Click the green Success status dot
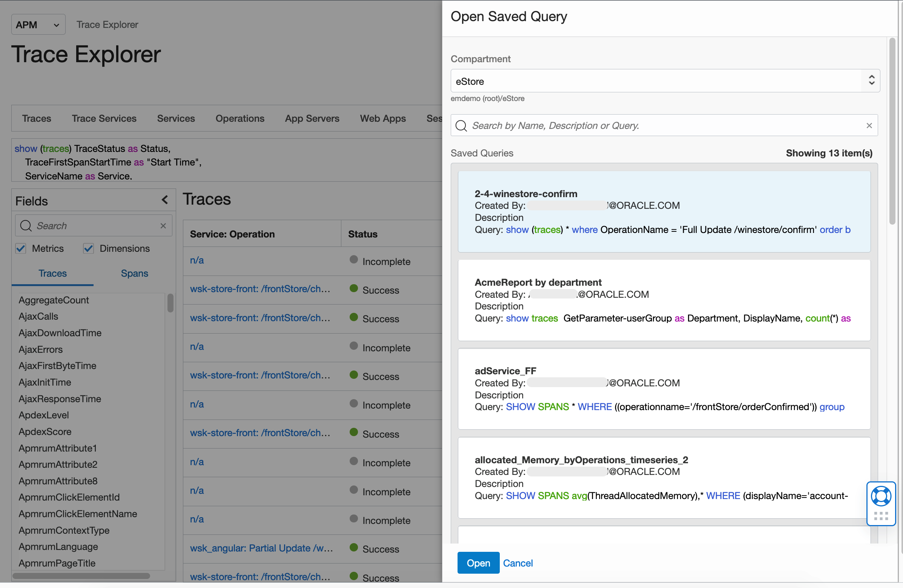Screen dimensions: 903x588 tap(353, 288)
